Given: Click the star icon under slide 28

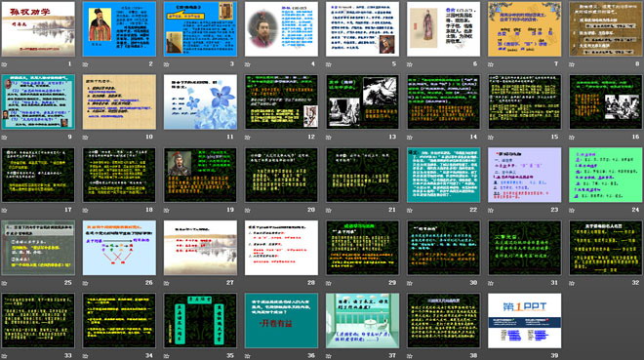Looking at the screenshot, I should pyautogui.click(x=247, y=283).
